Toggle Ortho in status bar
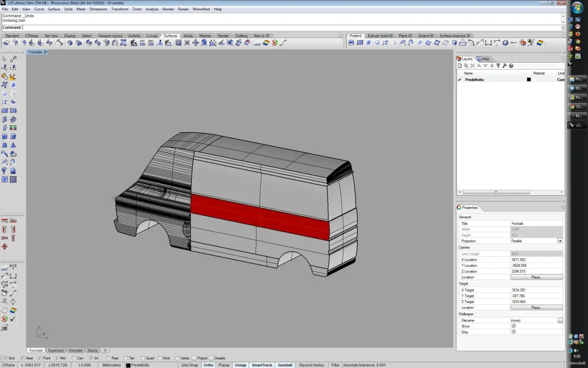This screenshot has width=588, height=368. click(x=208, y=365)
